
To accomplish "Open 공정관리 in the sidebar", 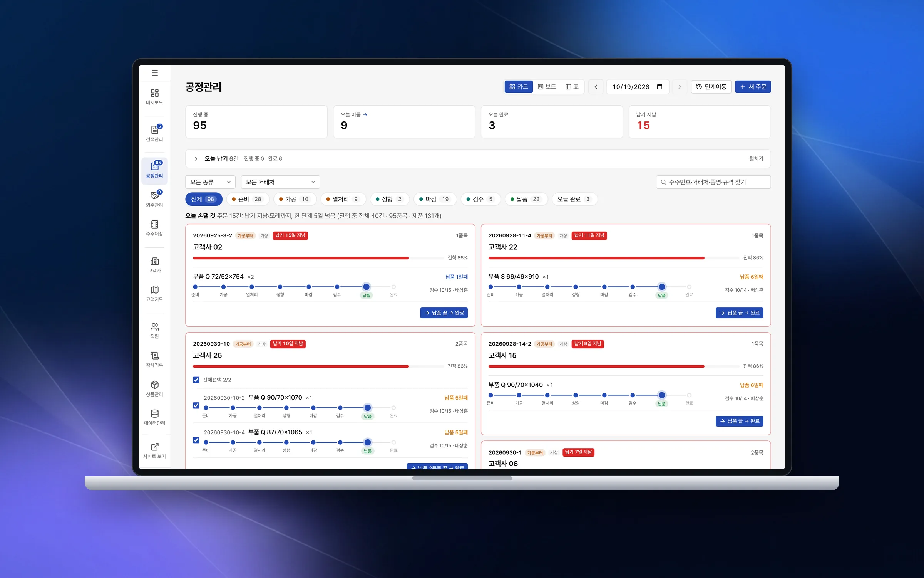I will 154,170.
